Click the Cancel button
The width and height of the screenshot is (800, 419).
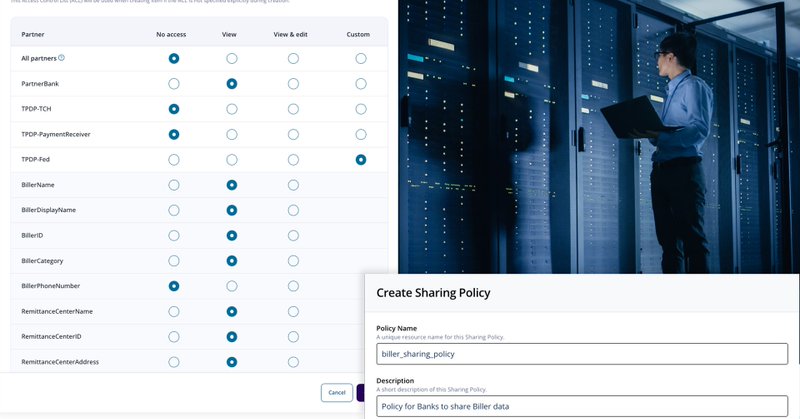point(337,392)
